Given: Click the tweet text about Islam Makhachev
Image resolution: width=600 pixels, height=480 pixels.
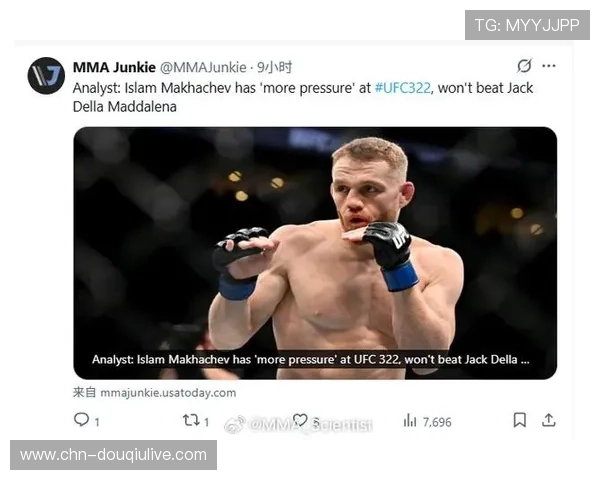Looking at the screenshot, I should pos(303,97).
